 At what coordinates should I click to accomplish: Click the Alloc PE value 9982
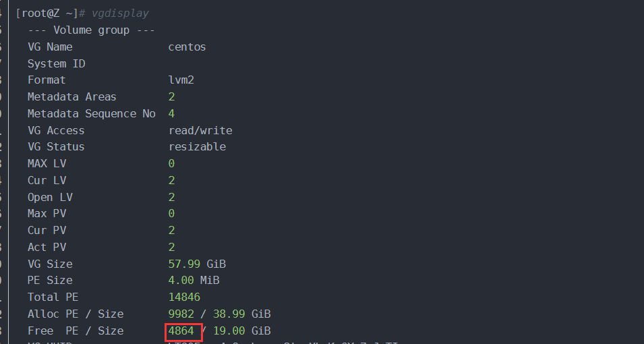click(x=181, y=314)
